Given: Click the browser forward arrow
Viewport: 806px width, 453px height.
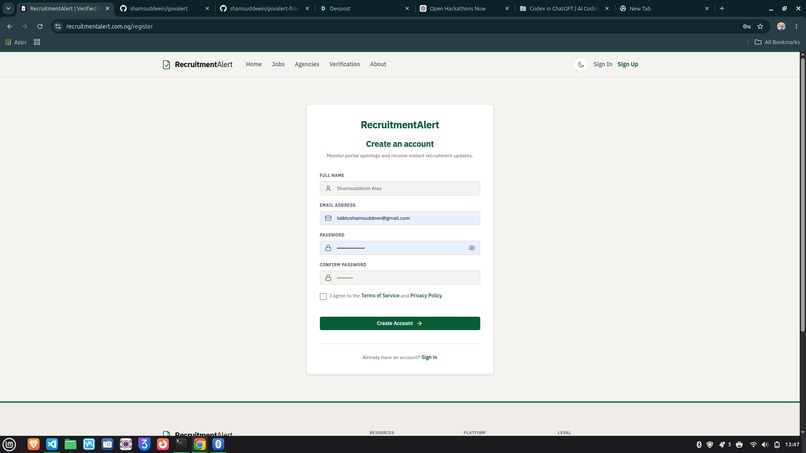Looking at the screenshot, I should (24, 26).
